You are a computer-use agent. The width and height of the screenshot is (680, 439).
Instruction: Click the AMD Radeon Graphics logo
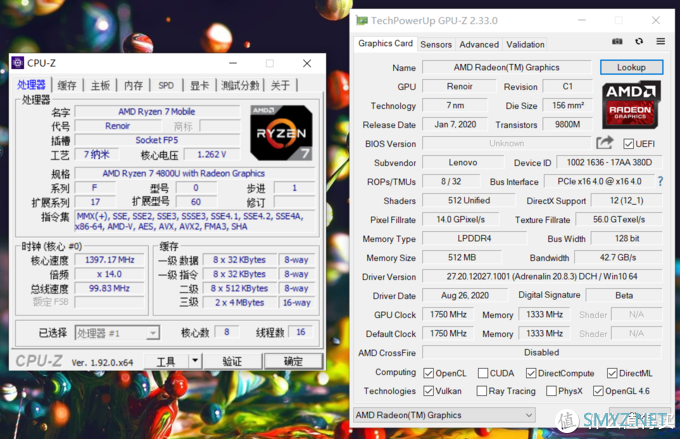[631, 104]
